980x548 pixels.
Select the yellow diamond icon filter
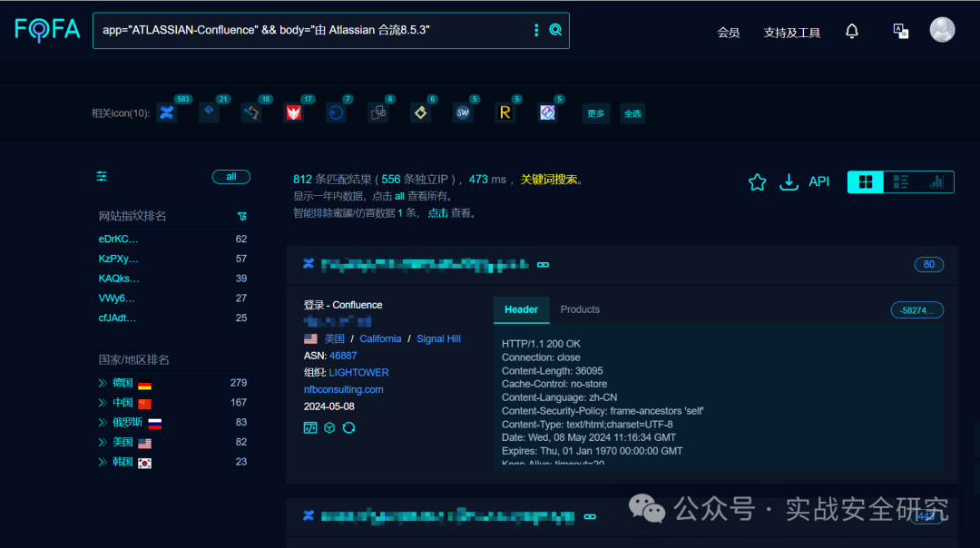pyautogui.click(x=421, y=113)
